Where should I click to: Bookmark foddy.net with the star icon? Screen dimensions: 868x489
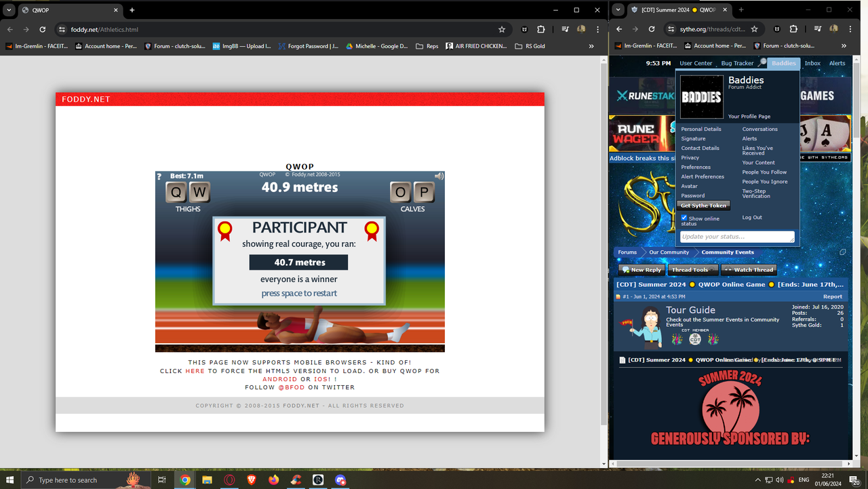point(502,30)
